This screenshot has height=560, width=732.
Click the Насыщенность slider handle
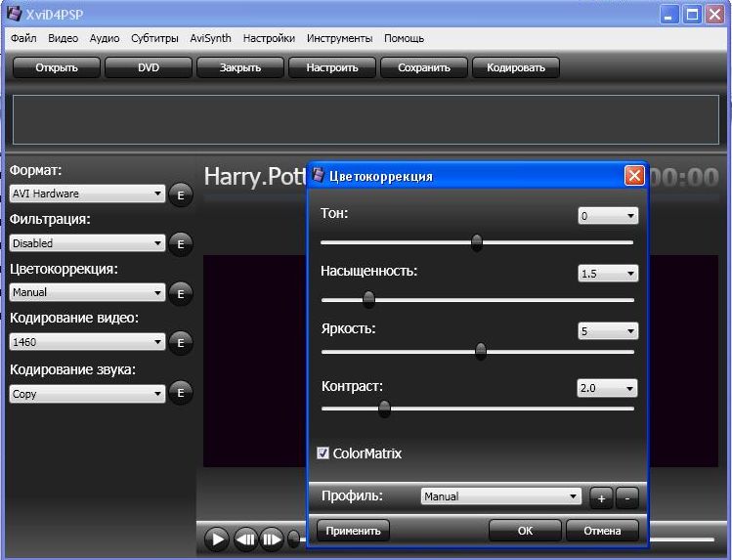tap(368, 300)
